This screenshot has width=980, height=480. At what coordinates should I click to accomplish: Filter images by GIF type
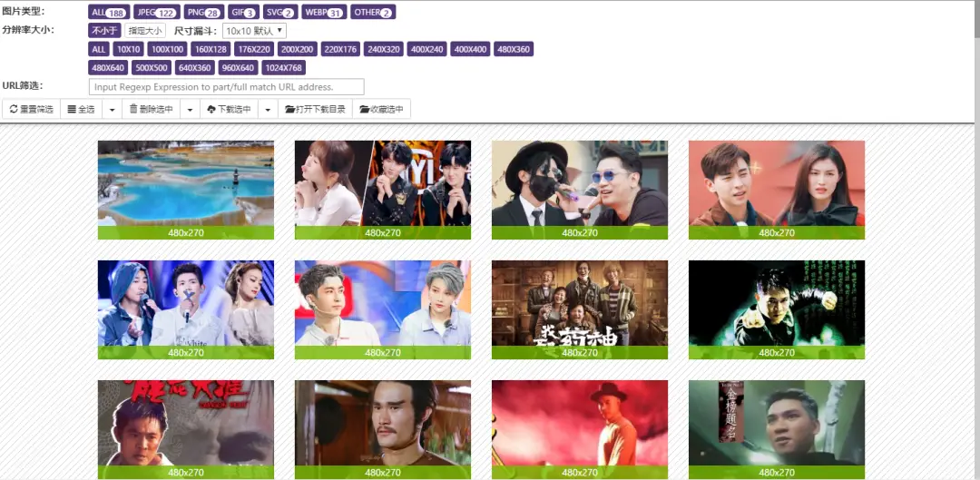pyautogui.click(x=243, y=12)
